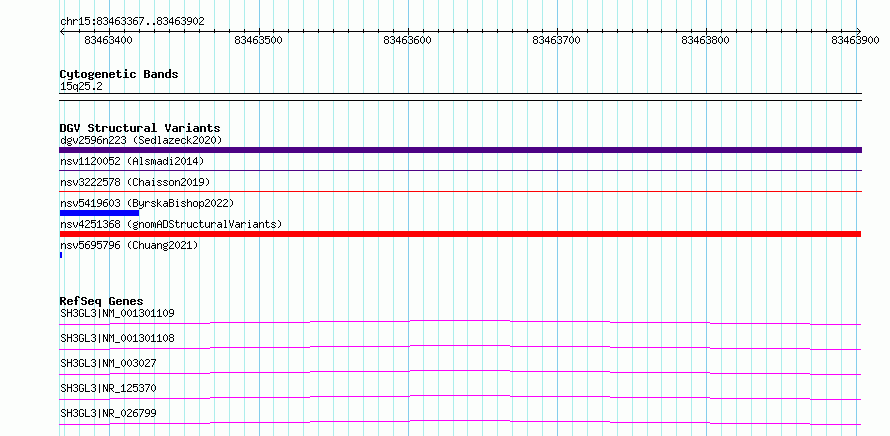
Task: Click the tiny blue nsv5695796 variant mark
Action: tap(61, 255)
